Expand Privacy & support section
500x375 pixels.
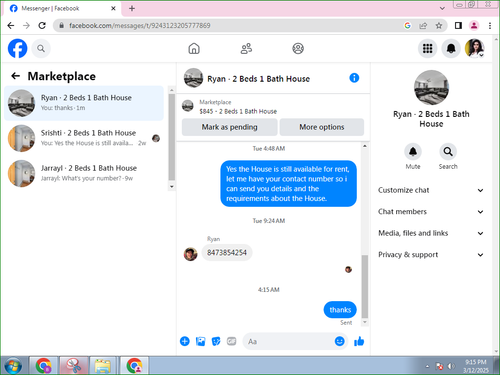431,255
